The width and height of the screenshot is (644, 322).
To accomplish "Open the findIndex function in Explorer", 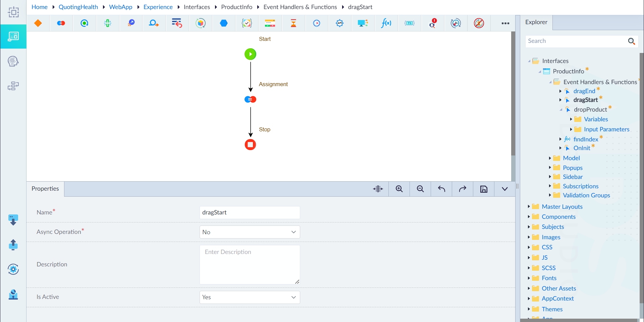I will (x=586, y=139).
